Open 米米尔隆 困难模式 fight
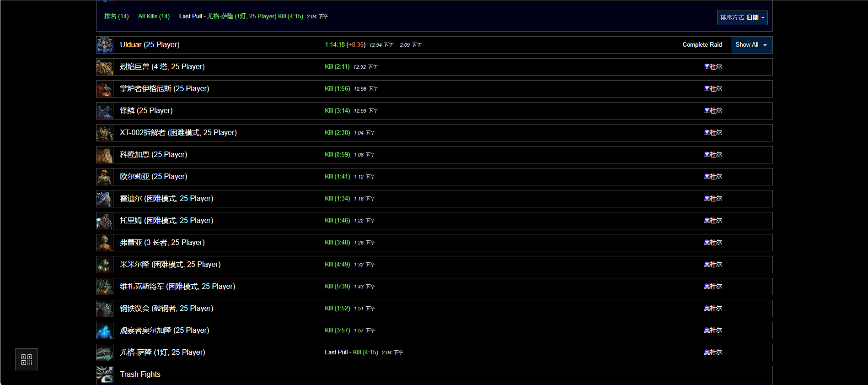This screenshot has width=868, height=385. (x=170, y=265)
